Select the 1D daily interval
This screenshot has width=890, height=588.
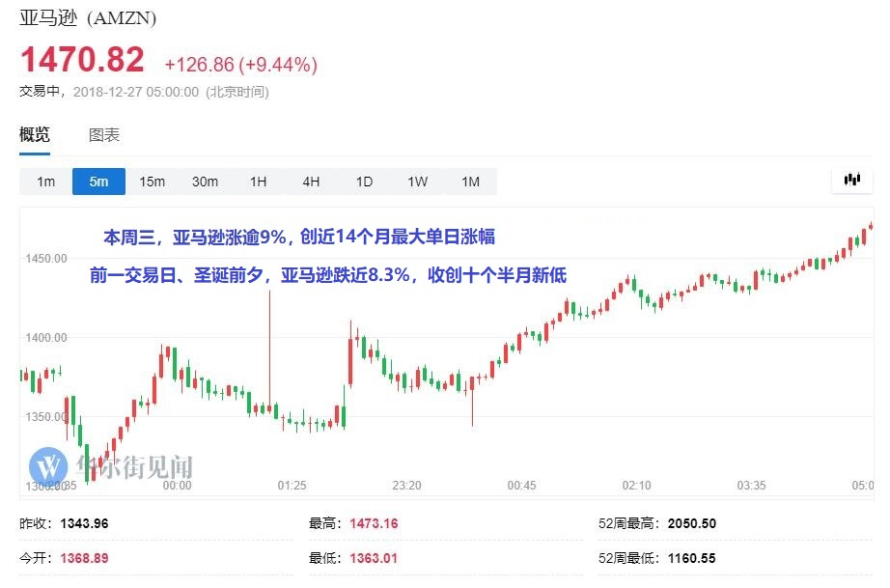pyautogui.click(x=365, y=182)
